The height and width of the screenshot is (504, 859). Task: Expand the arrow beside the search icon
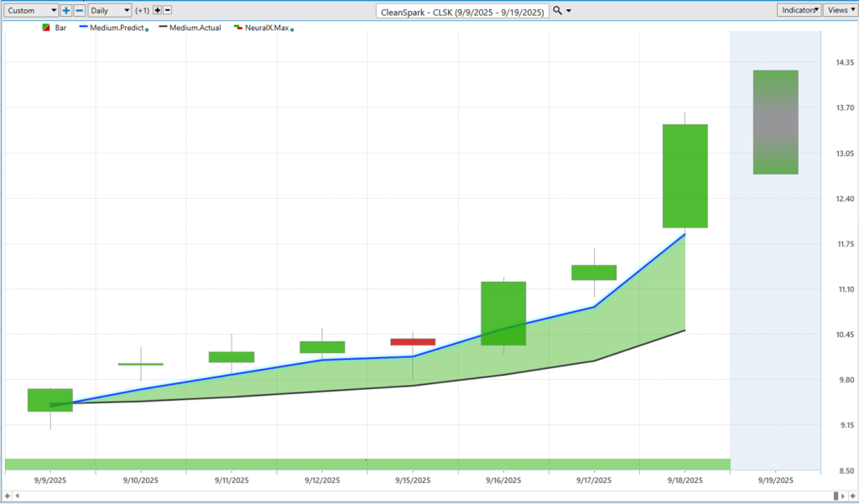click(570, 11)
